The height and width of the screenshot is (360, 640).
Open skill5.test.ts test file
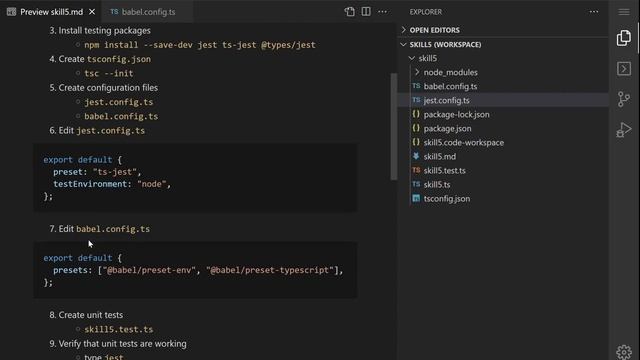503,171
